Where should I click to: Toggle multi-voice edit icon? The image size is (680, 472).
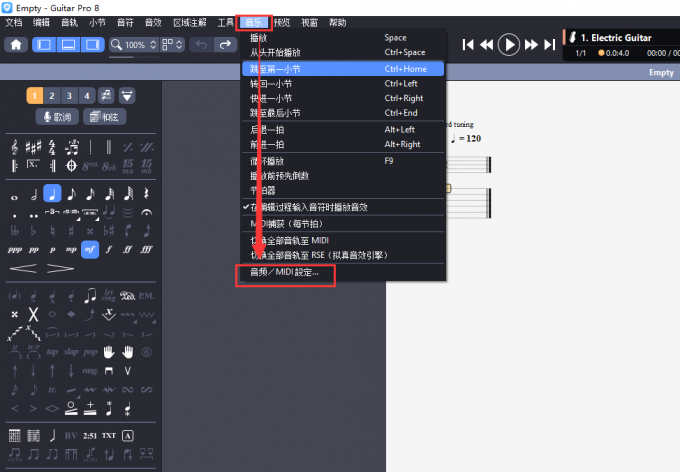pyautogui.click(x=106, y=95)
